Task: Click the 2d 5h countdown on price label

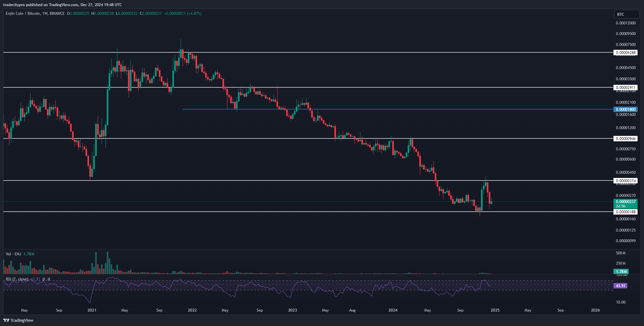Action: point(621,206)
